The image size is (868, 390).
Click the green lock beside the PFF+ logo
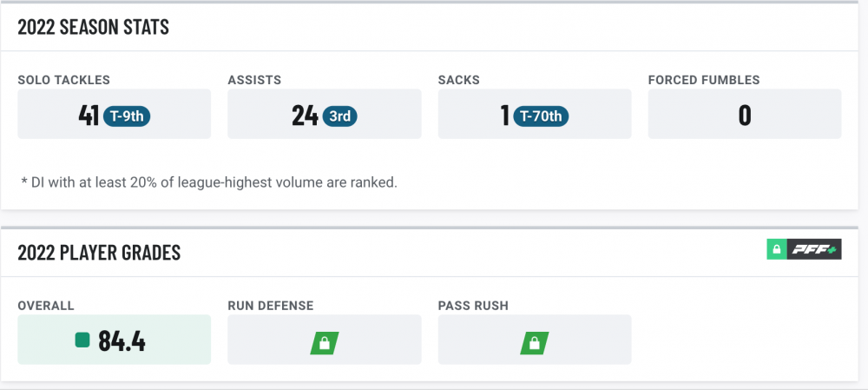pyautogui.click(x=776, y=250)
